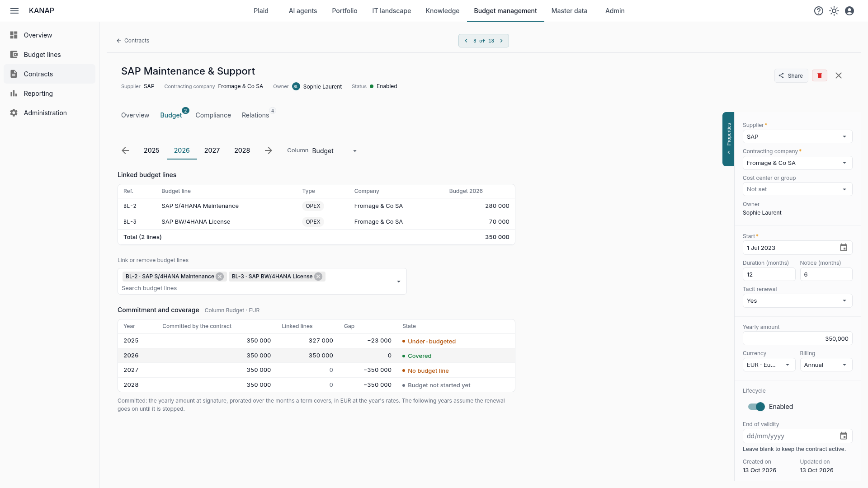Click the Duration months field
The image size is (868, 488).
click(769, 275)
